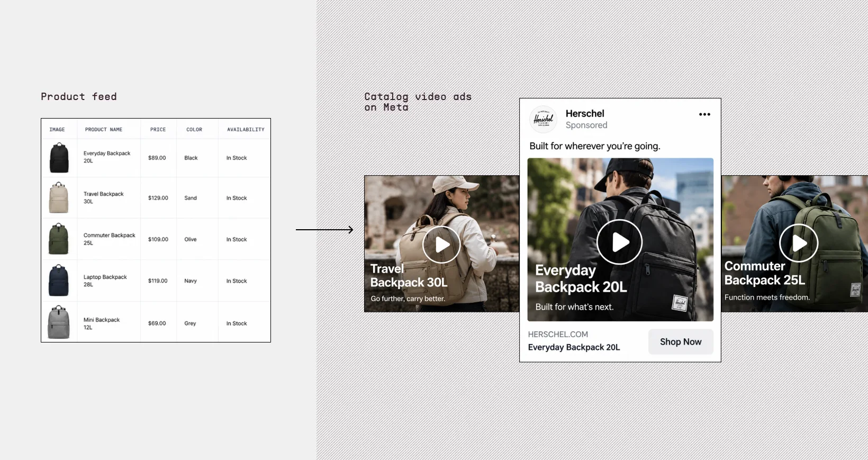Click the 'Catalog video ads on Meta' heading

coord(418,102)
